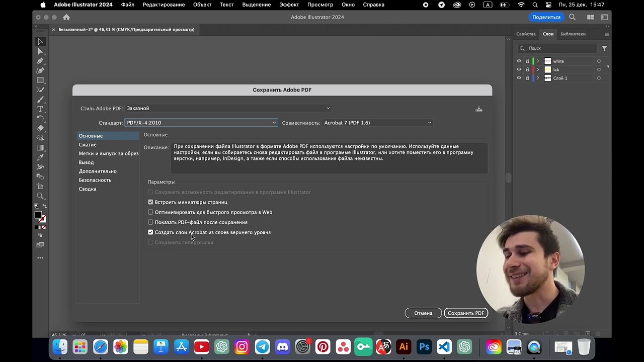Click the Сохранить PDF button
Screen dimensions: 644x362
click(466, 313)
